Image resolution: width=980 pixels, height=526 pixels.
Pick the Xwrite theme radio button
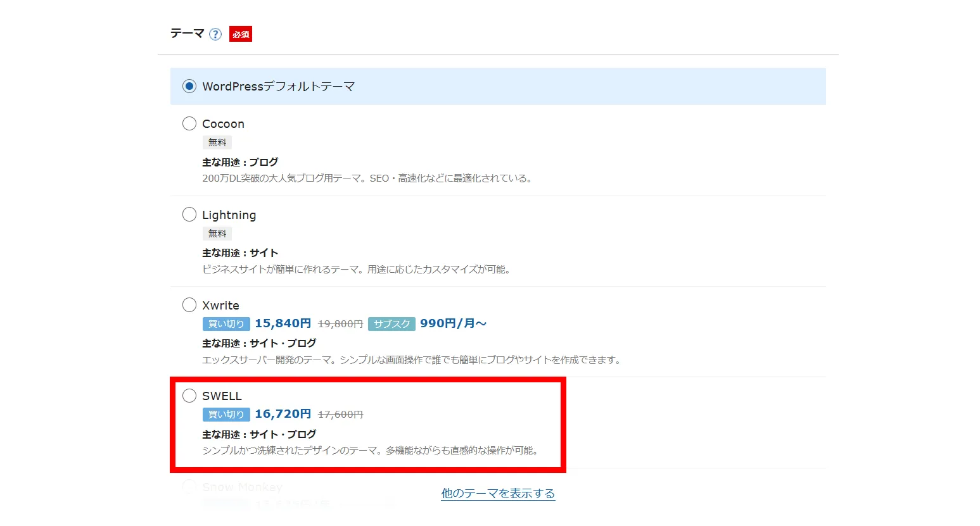pyautogui.click(x=189, y=305)
